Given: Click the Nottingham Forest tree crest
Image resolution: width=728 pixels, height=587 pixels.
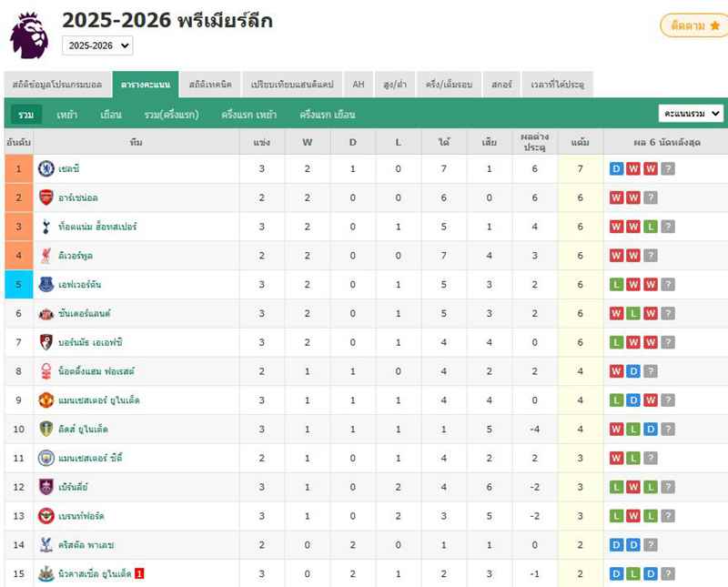Looking at the screenshot, I should coord(46,371).
